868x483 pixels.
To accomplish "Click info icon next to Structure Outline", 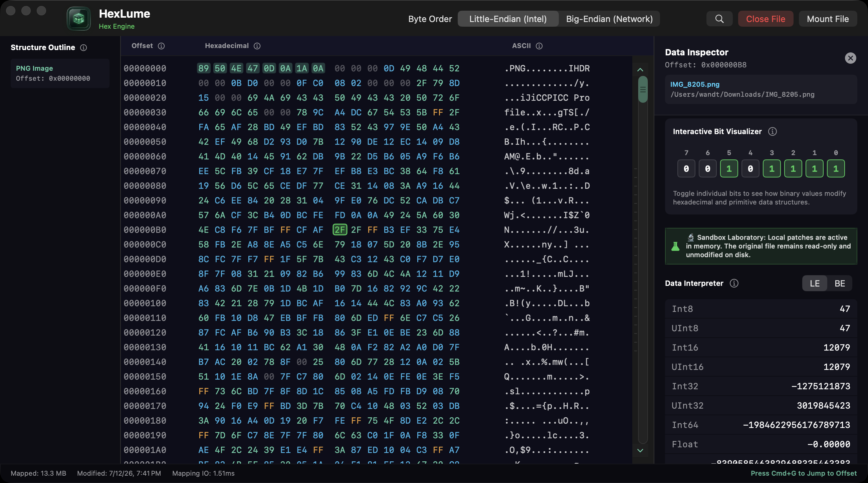I will pos(83,48).
